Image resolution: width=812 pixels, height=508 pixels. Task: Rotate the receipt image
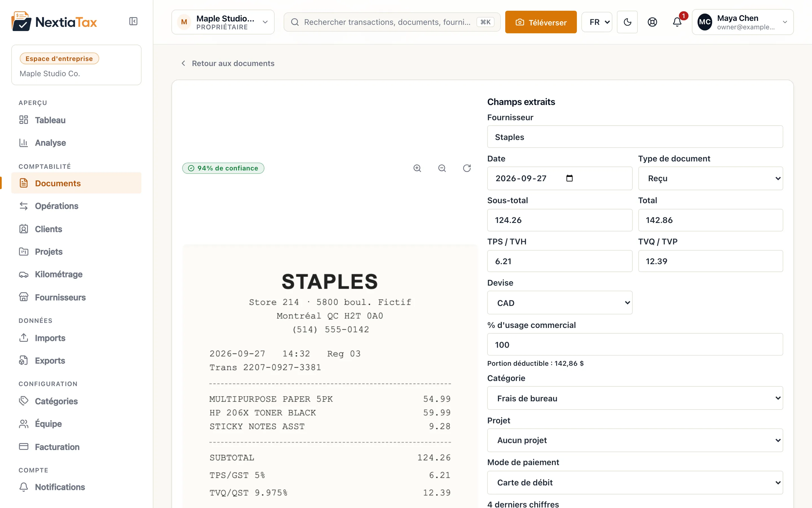click(467, 168)
